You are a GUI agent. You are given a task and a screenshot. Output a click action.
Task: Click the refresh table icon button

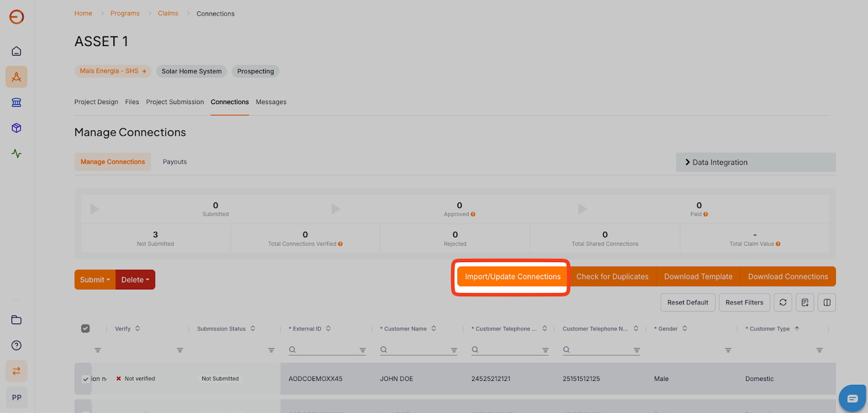(782, 302)
